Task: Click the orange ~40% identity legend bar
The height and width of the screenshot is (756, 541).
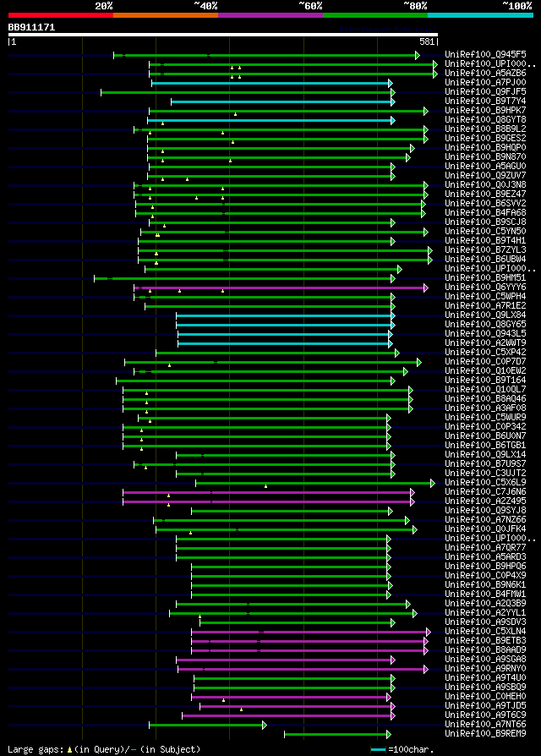Action: click(166, 15)
